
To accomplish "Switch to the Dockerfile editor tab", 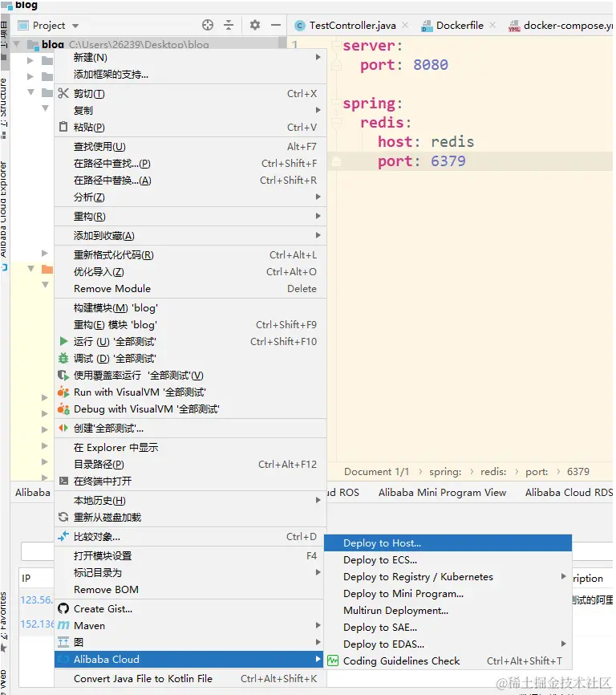I will (460, 25).
